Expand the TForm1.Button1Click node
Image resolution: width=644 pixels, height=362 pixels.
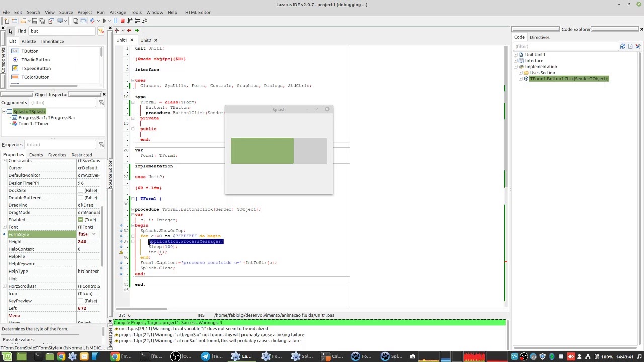tap(521, 79)
